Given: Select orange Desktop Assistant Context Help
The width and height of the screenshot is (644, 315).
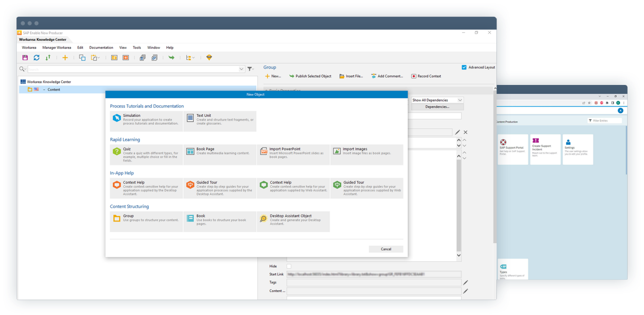Looking at the screenshot, I should coord(147,188).
